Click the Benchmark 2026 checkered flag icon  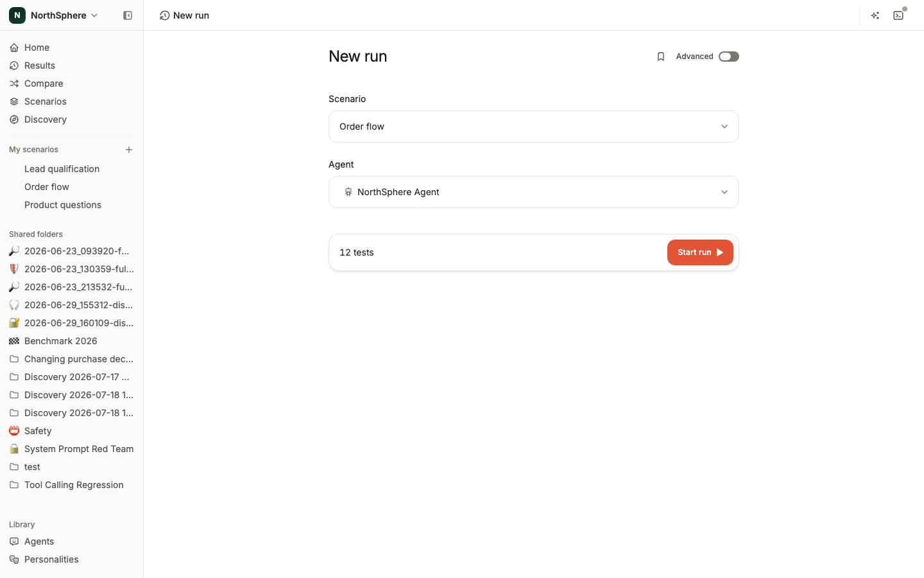pos(14,341)
